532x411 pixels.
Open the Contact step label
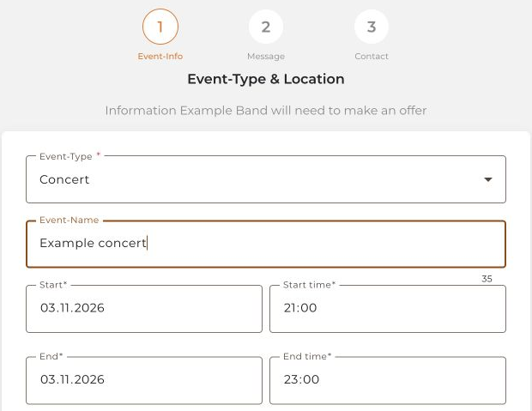[x=372, y=57]
